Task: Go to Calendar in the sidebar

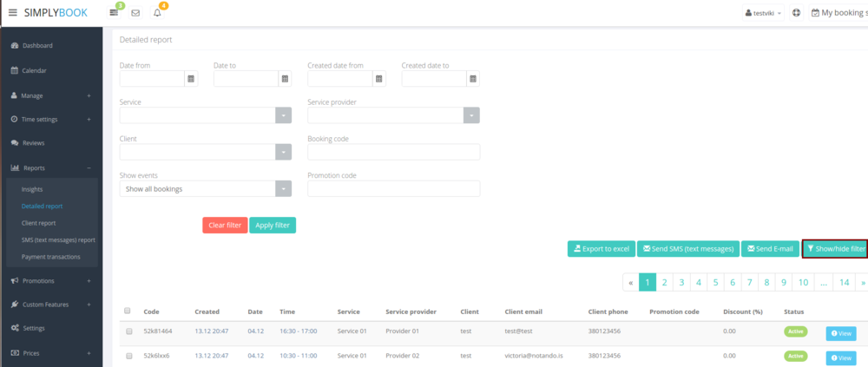Action: [35, 70]
